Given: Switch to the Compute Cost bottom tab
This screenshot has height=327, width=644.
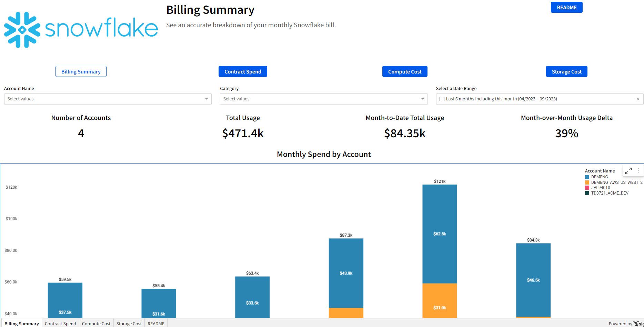Looking at the screenshot, I should coord(96,323).
